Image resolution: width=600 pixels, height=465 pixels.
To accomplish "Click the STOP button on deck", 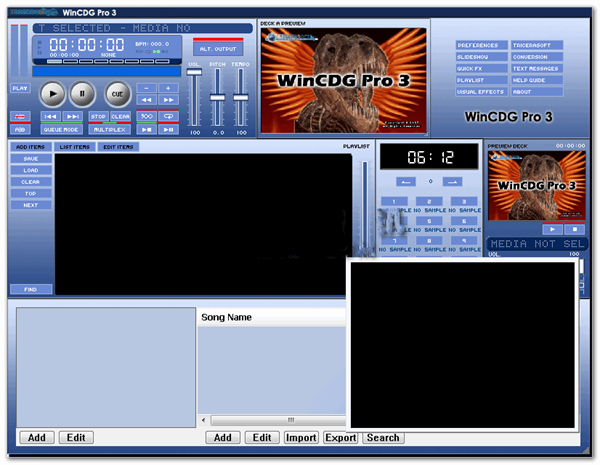I will coord(98,116).
